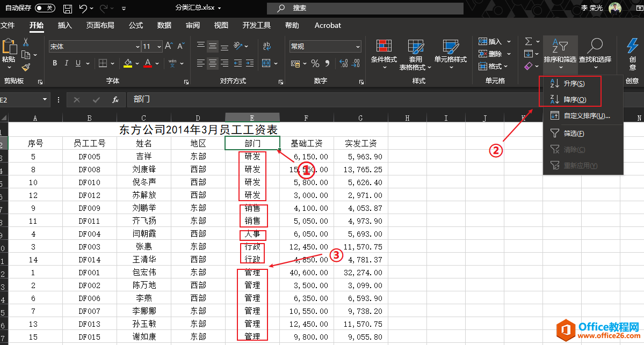Choose Custom Sort (自定义排序) from menu
Viewport: 644px width, 345px height.
pyautogui.click(x=583, y=116)
